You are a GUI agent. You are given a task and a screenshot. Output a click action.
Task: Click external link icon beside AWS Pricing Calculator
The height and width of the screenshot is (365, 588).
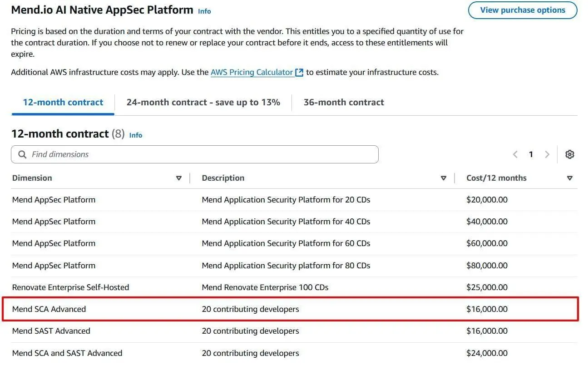click(299, 72)
